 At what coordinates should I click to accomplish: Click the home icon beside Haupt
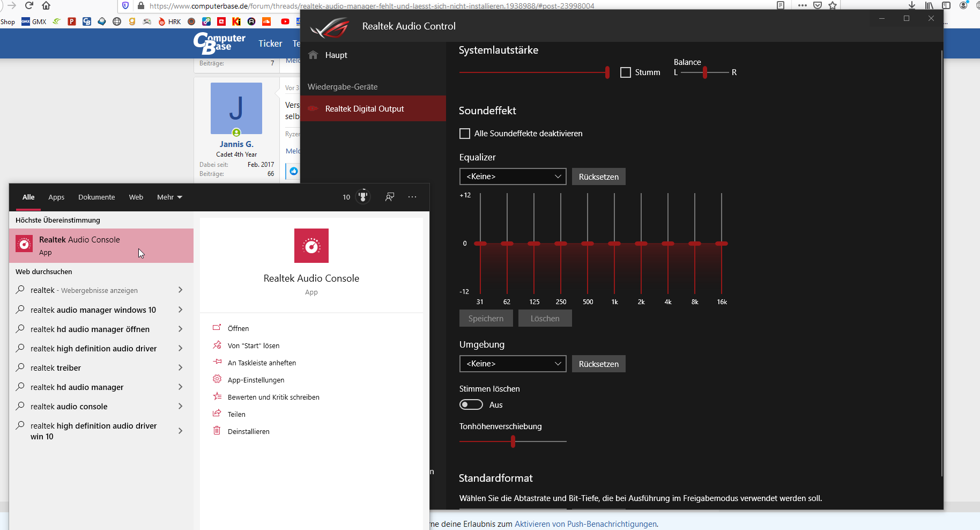(313, 55)
